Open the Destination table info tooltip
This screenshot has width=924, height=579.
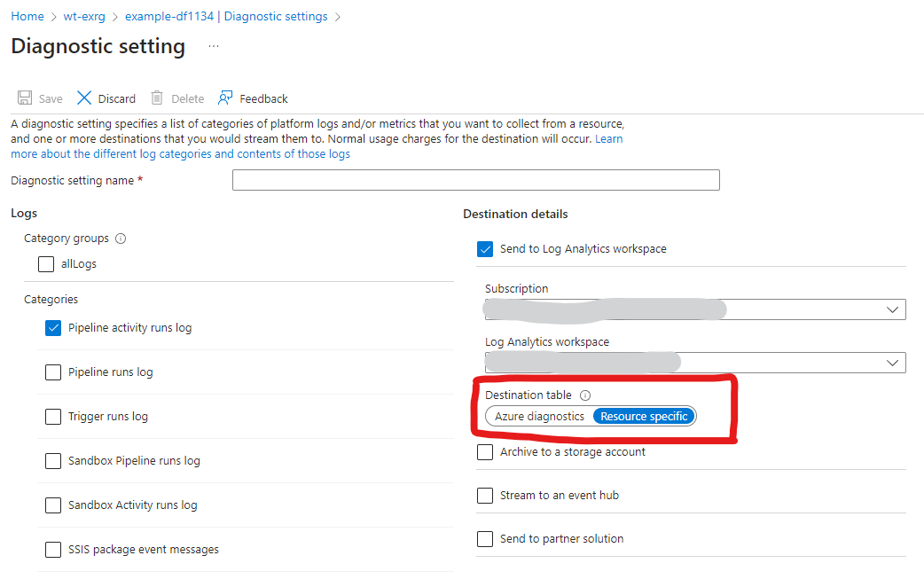586,395
